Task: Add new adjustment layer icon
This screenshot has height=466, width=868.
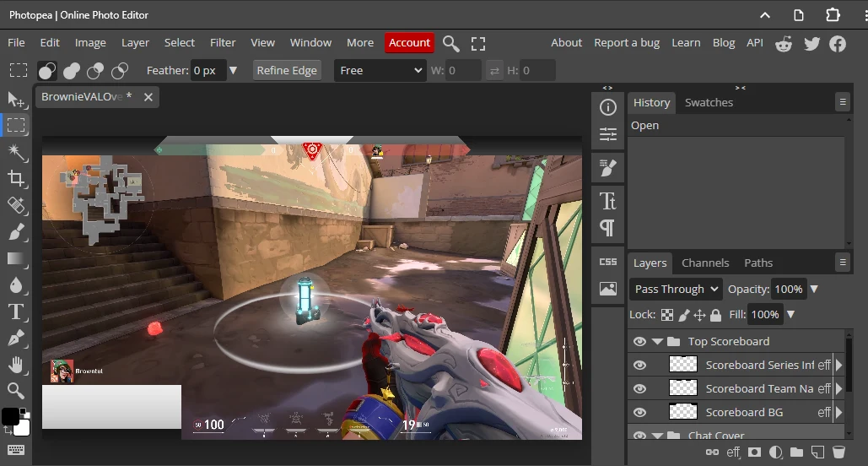Action: click(775, 452)
